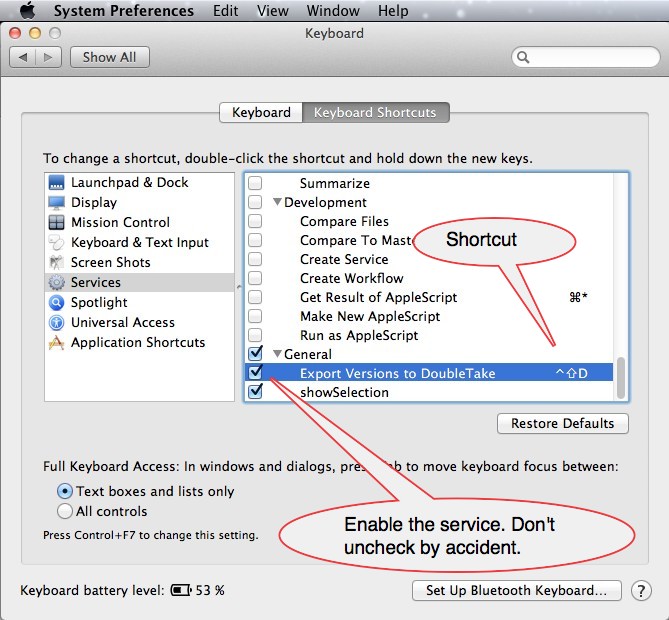This screenshot has height=620, width=669.
Task: Click the Restore Defaults button
Action: [562, 424]
